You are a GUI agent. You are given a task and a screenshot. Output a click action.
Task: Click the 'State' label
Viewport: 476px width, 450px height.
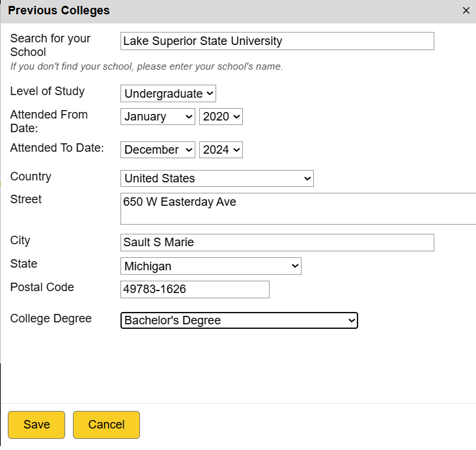(23, 264)
